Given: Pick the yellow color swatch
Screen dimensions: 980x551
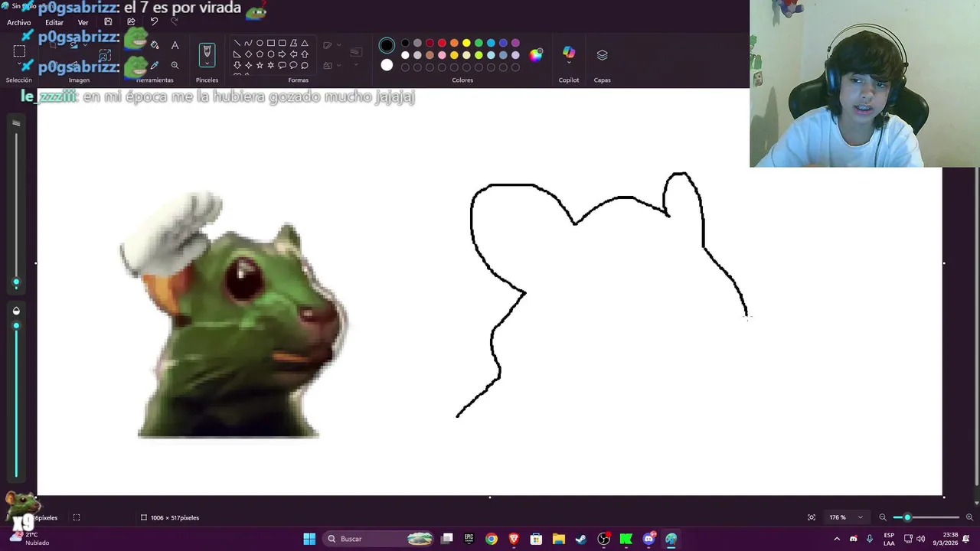Looking at the screenshot, I should pyautogui.click(x=466, y=43).
